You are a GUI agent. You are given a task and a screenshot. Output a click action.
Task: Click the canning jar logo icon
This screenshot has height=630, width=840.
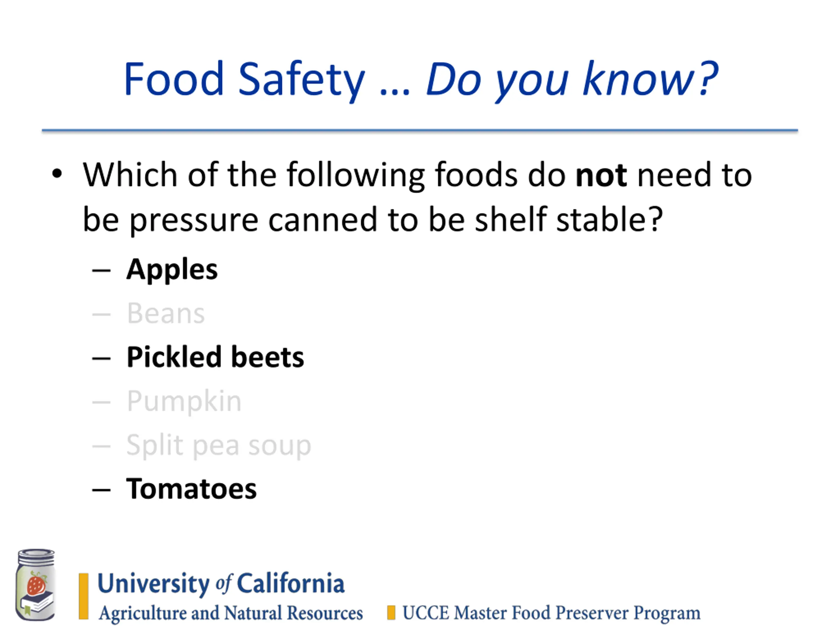coord(36,584)
